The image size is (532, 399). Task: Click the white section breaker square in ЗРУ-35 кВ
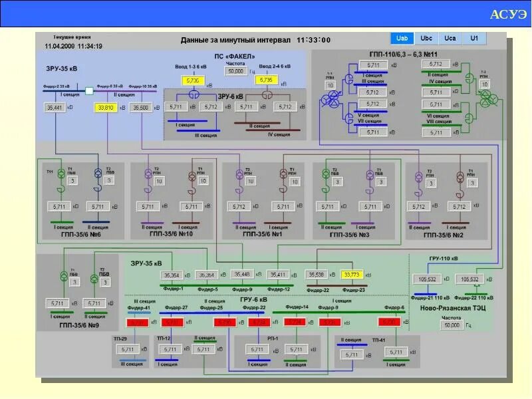click(89, 91)
